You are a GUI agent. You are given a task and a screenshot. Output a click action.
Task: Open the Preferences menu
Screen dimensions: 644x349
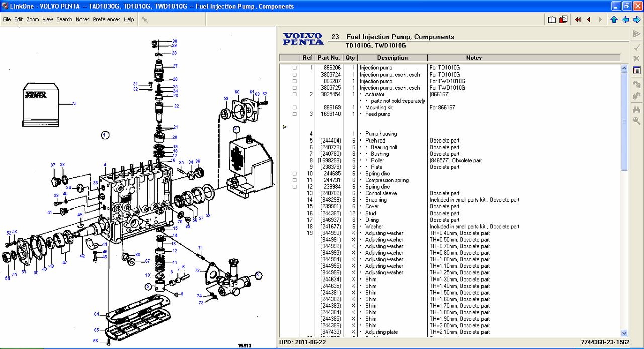(x=107, y=19)
